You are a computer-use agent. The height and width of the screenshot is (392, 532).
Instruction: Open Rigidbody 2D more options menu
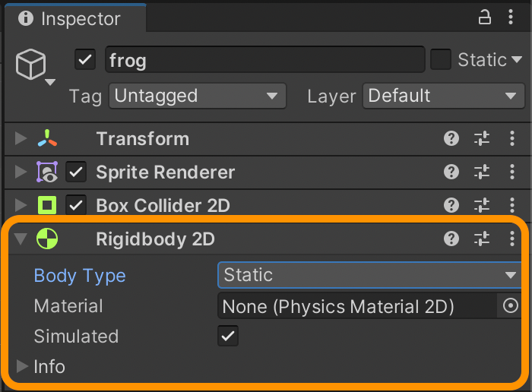(512, 239)
